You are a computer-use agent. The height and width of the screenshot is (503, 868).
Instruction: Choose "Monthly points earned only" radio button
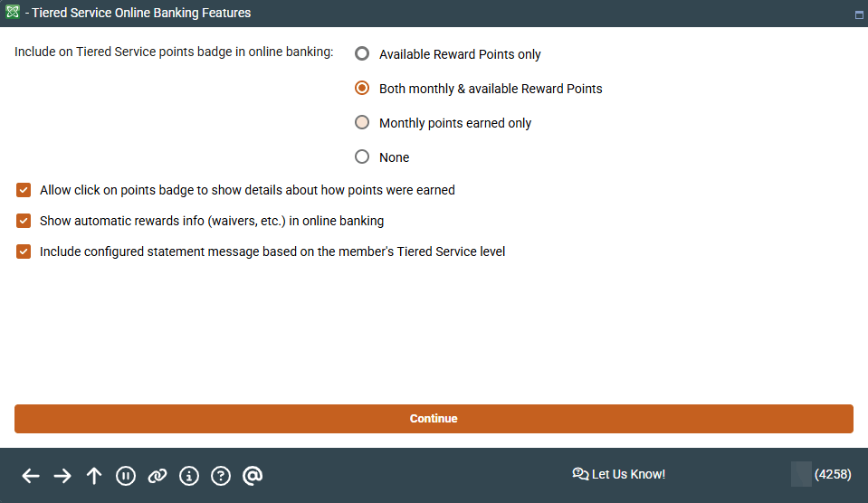click(x=362, y=123)
